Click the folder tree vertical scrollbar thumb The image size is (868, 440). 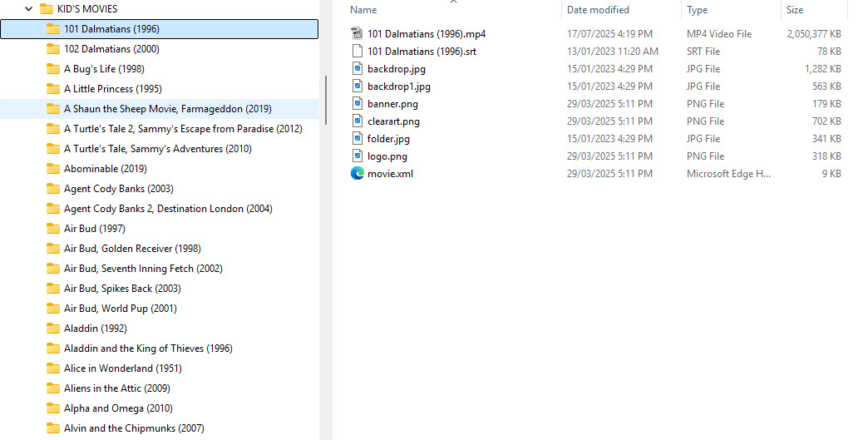coord(326,100)
